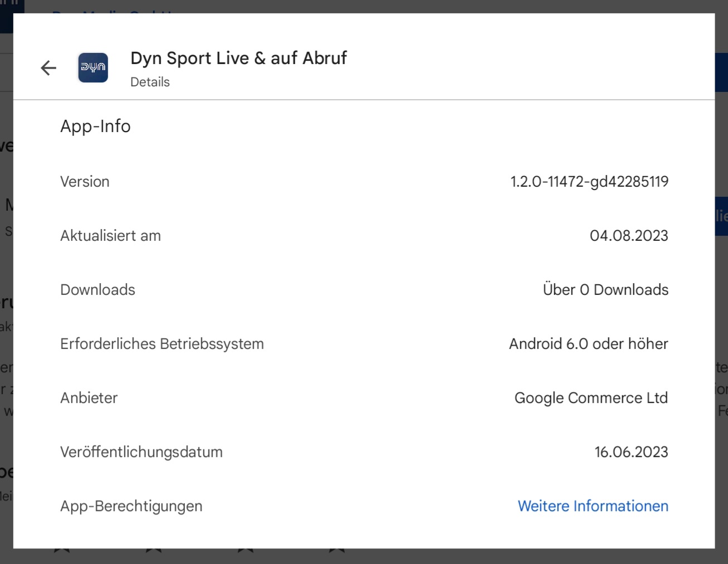Image resolution: width=728 pixels, height=564 pixels.
Task: Select the App-Berechtigungen row label
Action: (x=131, y=506)
